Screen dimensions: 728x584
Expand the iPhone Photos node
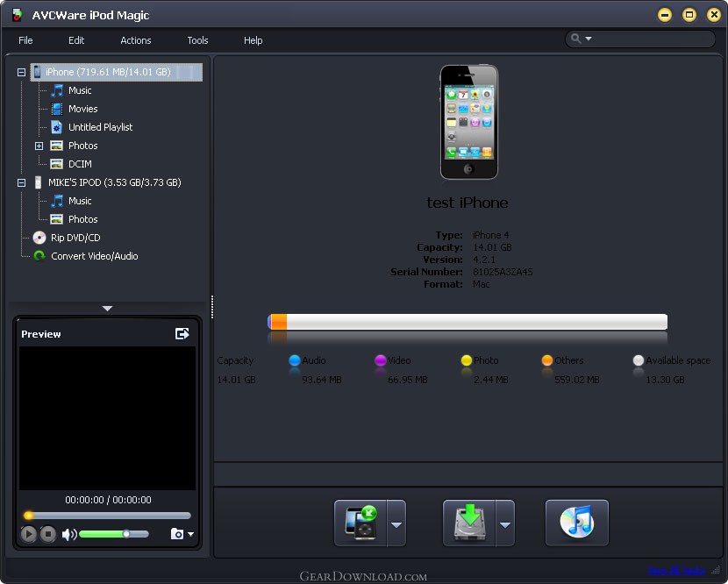[39, 146]
